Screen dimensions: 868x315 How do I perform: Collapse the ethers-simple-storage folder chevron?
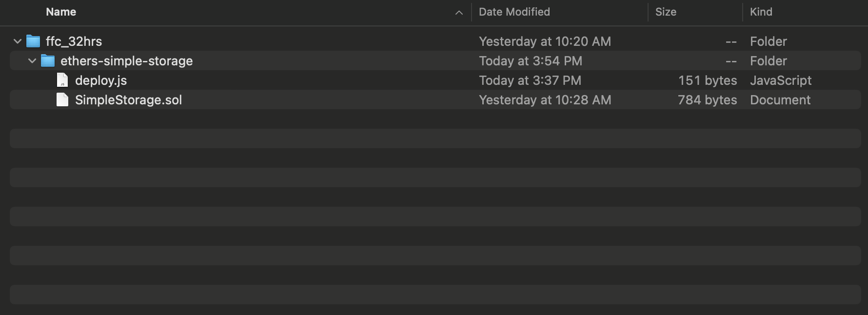coord(32,61)
